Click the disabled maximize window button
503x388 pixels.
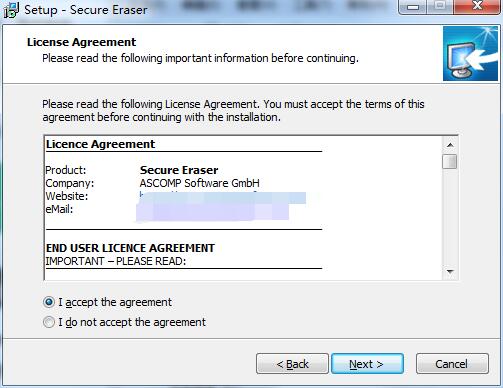pos(440,7)
